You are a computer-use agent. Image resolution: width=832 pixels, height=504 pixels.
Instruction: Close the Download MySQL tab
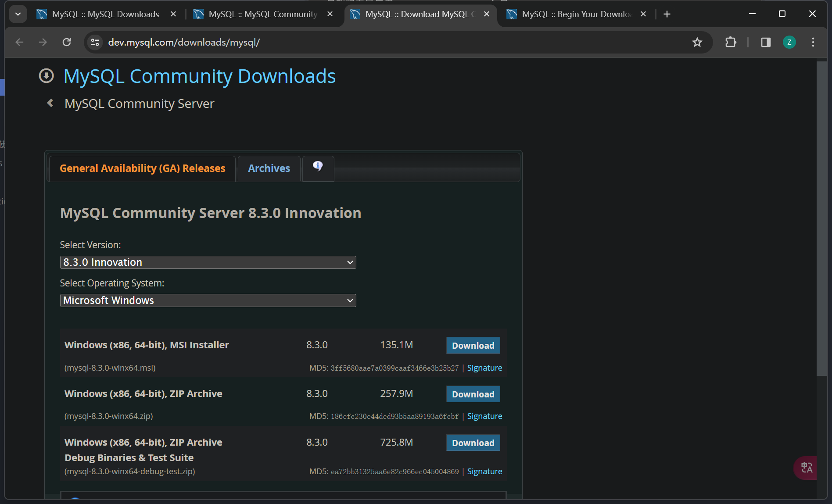click(487, 14)
